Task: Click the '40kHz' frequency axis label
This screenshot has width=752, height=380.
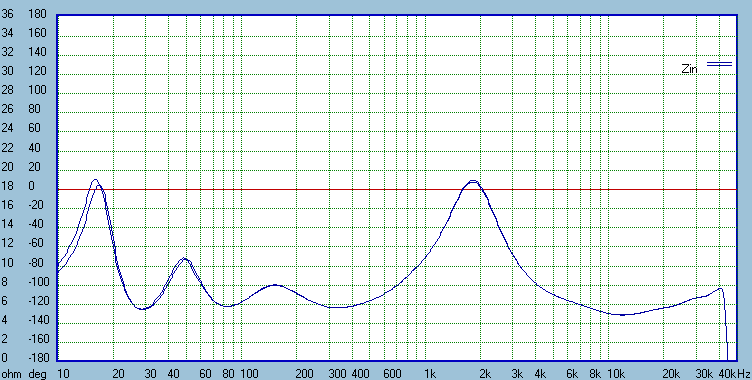Action: tap(734, 374)
